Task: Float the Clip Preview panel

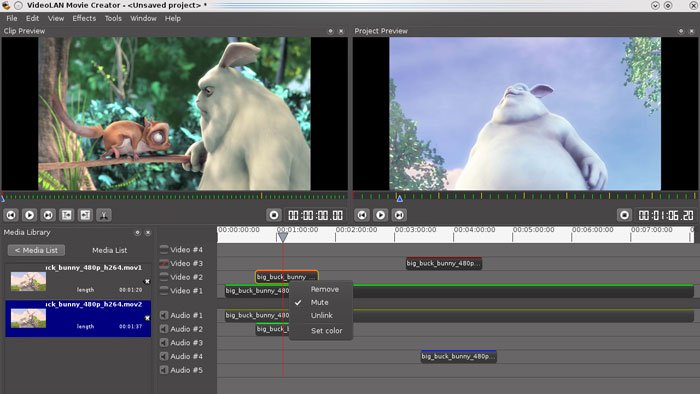Action: tap(330, 31)
